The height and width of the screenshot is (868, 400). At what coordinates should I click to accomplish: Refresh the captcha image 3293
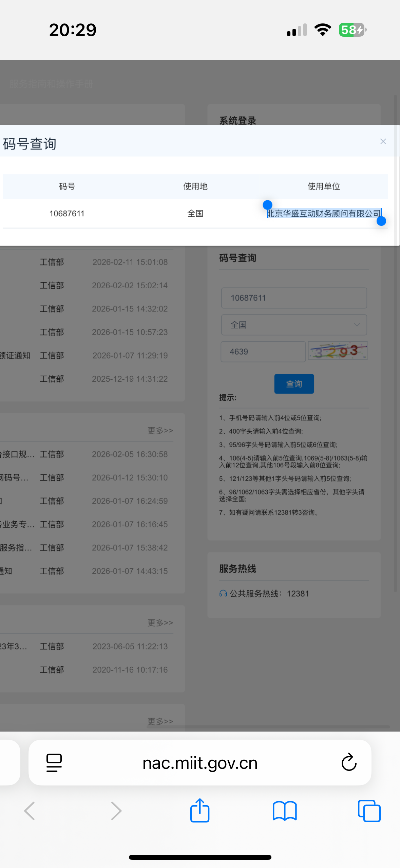[337, 351]
